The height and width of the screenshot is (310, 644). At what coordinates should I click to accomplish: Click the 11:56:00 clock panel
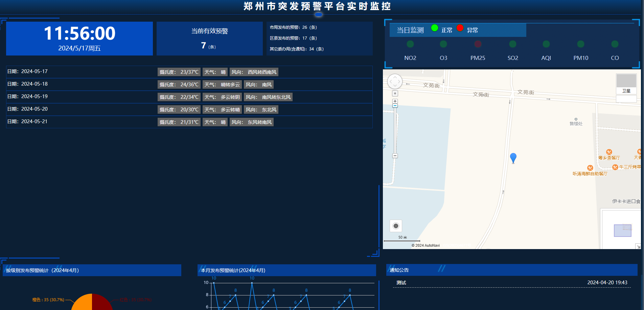click(79, 39)
